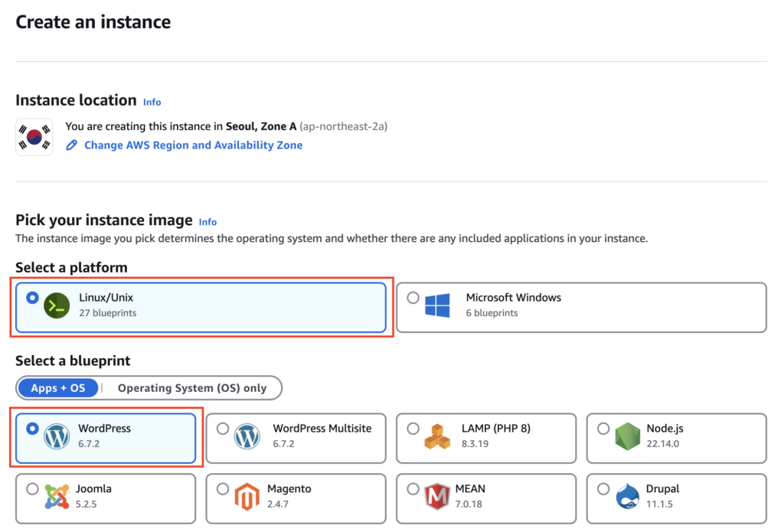Click the 'Create an instance' heading
The width and height of the screenshot is (784, 532).
(93, 22)
